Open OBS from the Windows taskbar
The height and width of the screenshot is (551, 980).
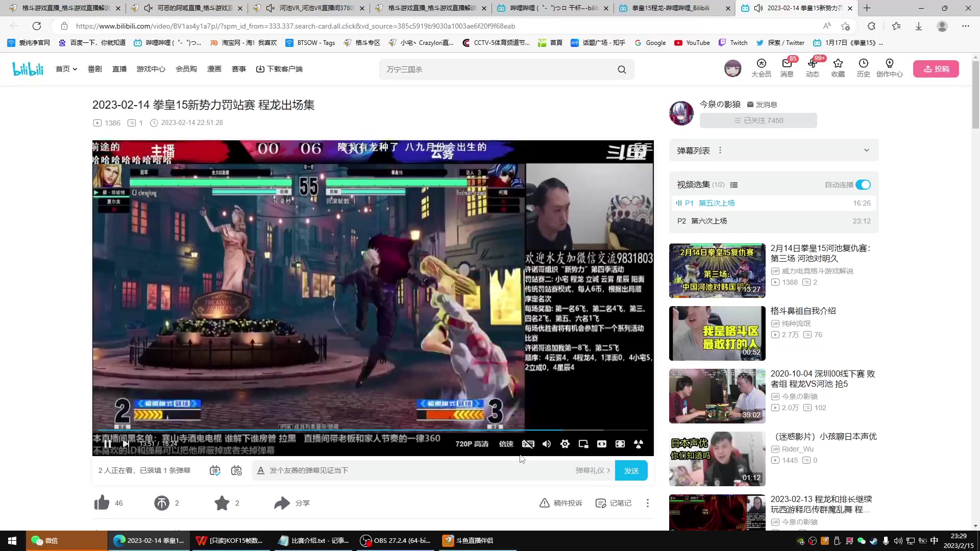[396, 541]
